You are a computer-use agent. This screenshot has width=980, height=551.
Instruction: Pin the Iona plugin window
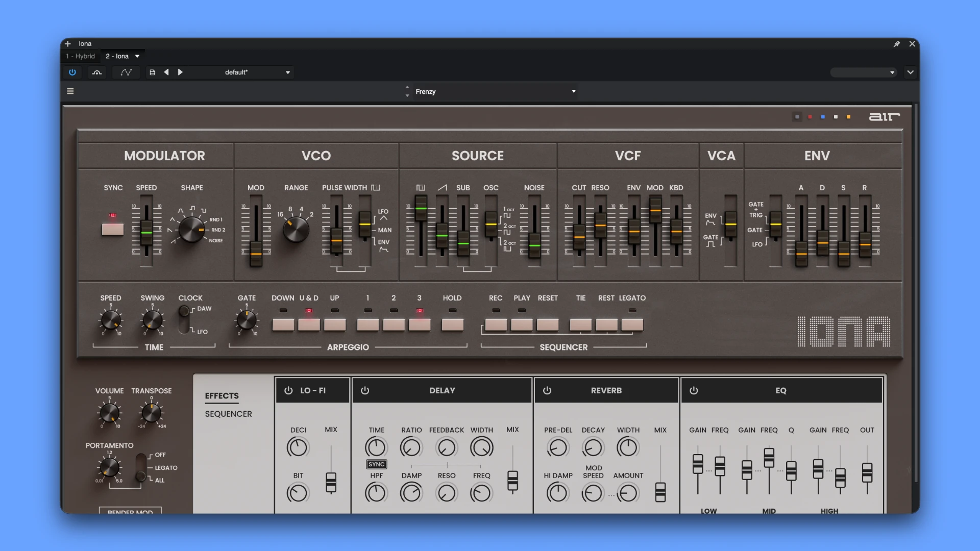pyautogui.click(x=897, y=44)
